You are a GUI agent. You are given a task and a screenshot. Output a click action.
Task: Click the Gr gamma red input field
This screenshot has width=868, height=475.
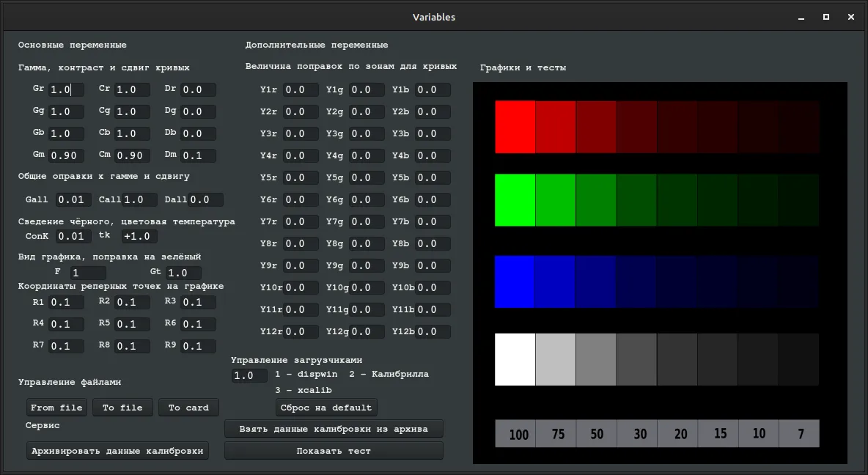point(67,89)
